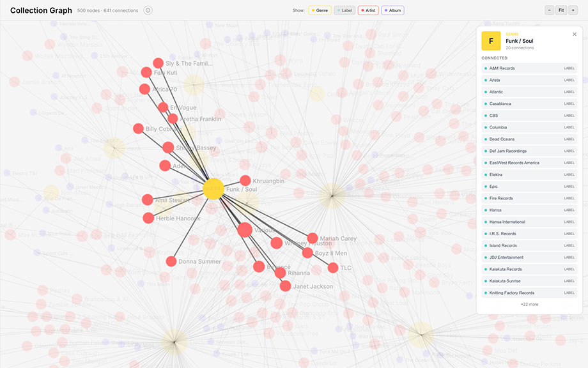Click the yellow F genre swatch
Screen dimensions: 588x368
point(491,41)
